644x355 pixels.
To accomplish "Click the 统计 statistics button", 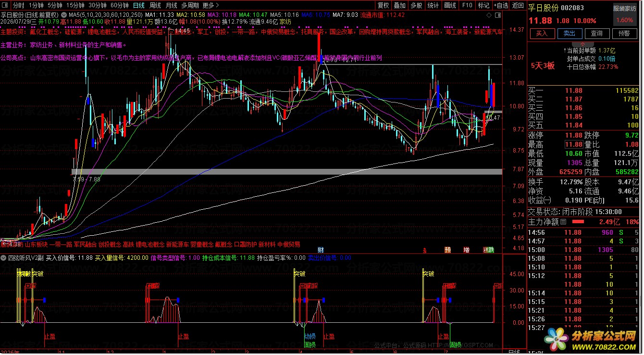I will [x=433, y=5].
